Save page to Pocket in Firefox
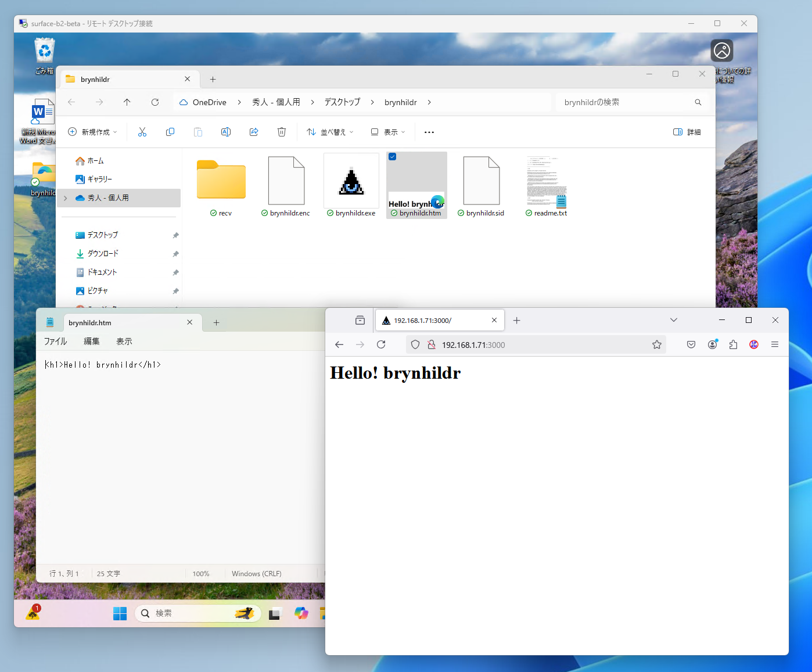 (x=691, y=344)
